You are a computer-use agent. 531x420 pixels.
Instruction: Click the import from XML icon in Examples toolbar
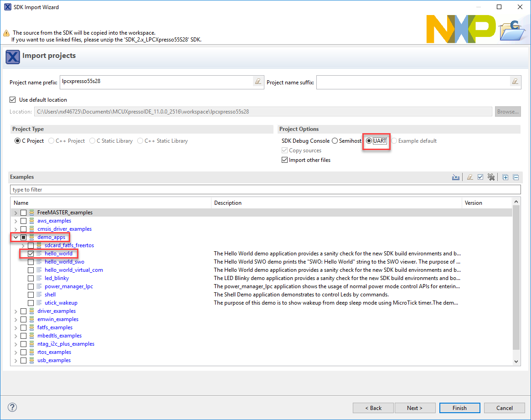(x=455, y=177)
